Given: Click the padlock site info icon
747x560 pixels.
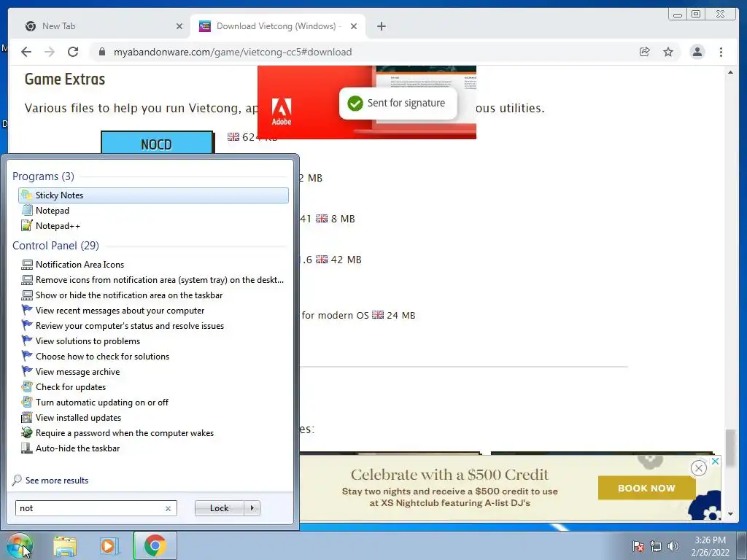Looking at the screenshot, I should click(x=101, y=52).
